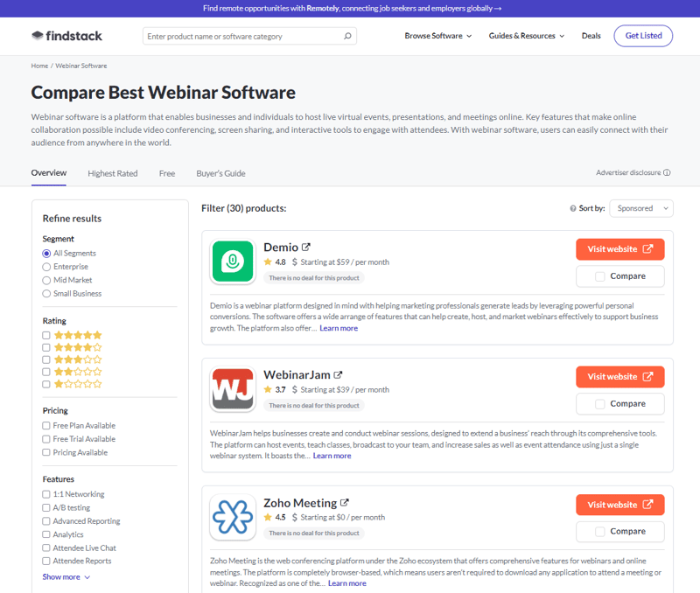Viewport: 700px width, 593px height.
Task: Check the one-star rating filter
Action: [x=46, y=384]
